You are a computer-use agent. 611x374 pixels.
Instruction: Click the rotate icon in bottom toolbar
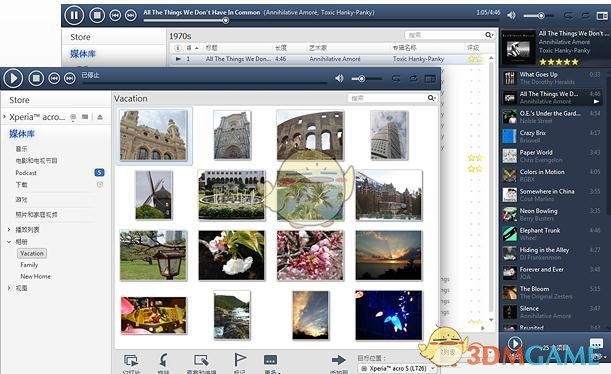click(x=164, y=360)
